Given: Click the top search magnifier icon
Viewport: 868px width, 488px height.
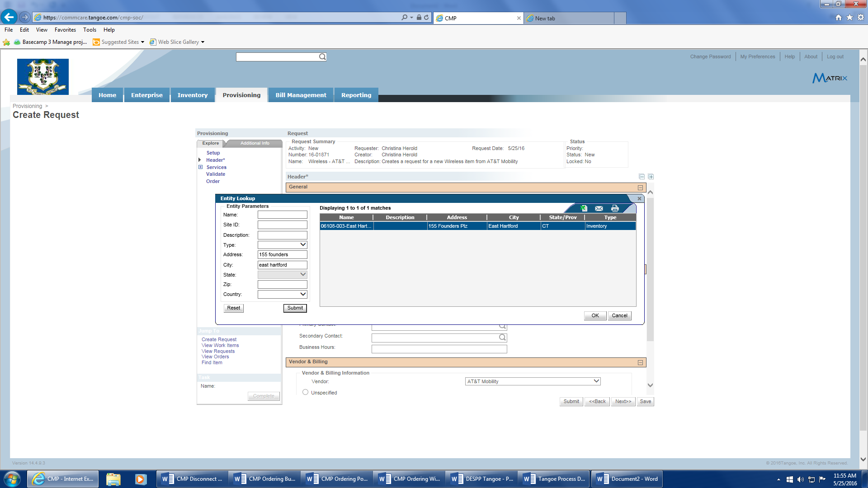Looking at the screenshot, I should click(322, 57).
